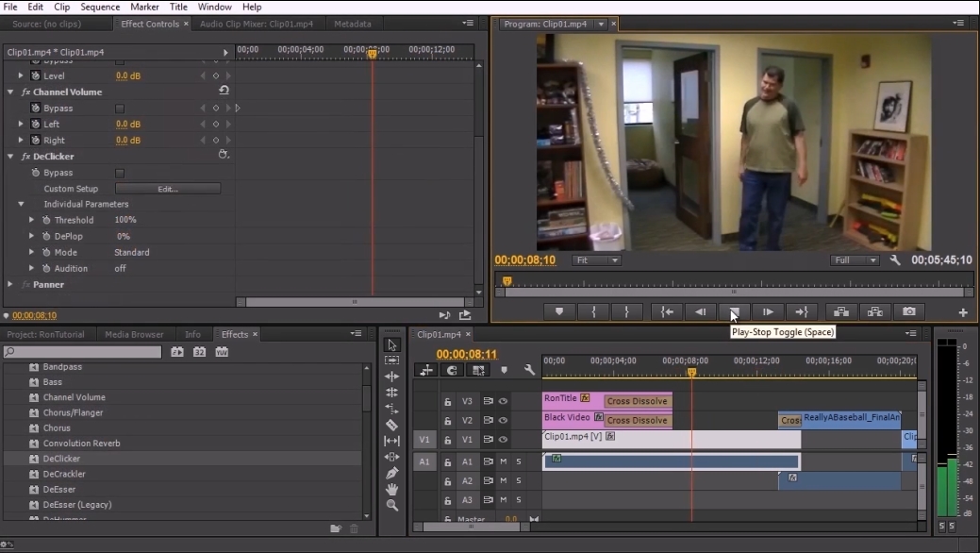Viewport: 980px width, 553px height.
Task: Toggle V3 track eye visibility
Action: (503, 401)
